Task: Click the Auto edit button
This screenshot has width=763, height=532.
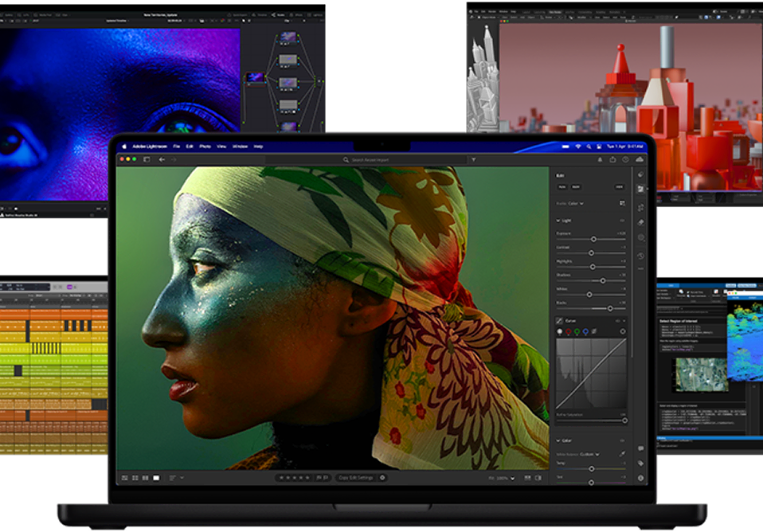Action: click(x=561, y=186)
